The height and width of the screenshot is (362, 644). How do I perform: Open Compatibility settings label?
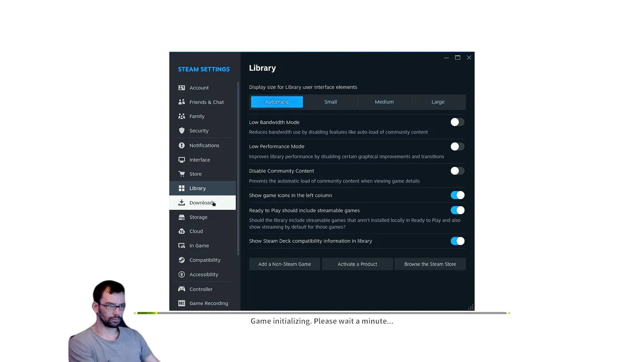pos(205,260)
